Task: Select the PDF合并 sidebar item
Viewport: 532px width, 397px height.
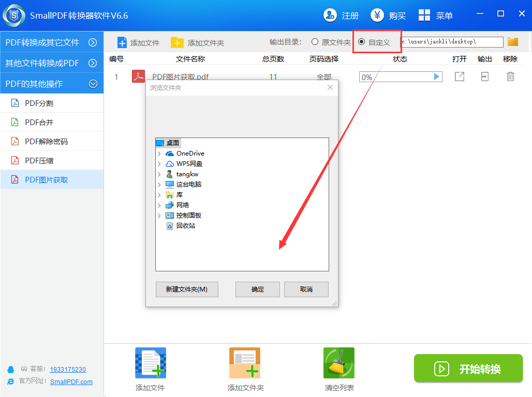Action: 52,123
